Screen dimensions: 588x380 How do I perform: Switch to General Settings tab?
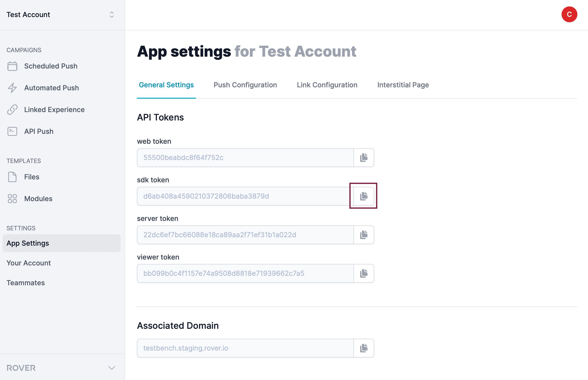point(166,85)
